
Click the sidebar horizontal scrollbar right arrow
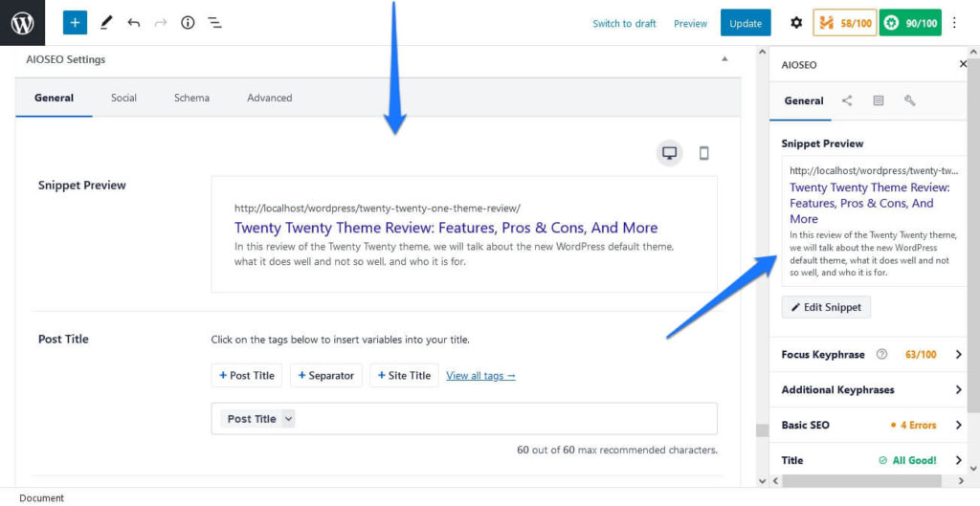click(x=963, y=481)
